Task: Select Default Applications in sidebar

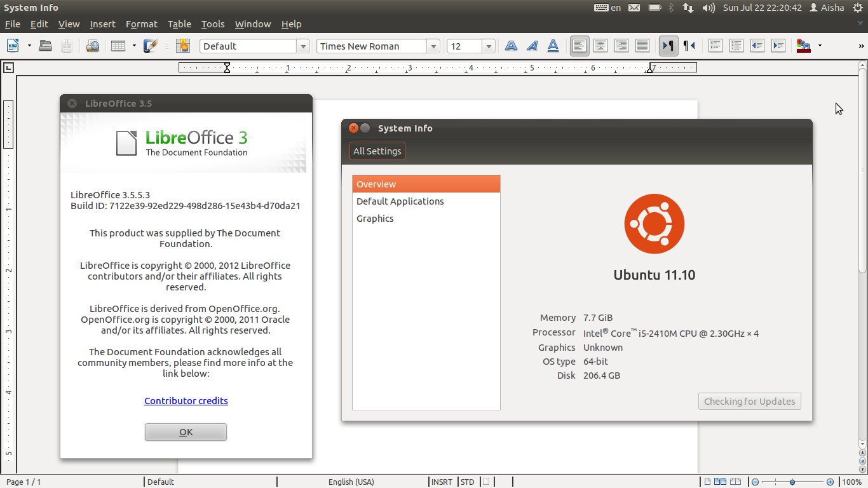Action: coord(426,201)
